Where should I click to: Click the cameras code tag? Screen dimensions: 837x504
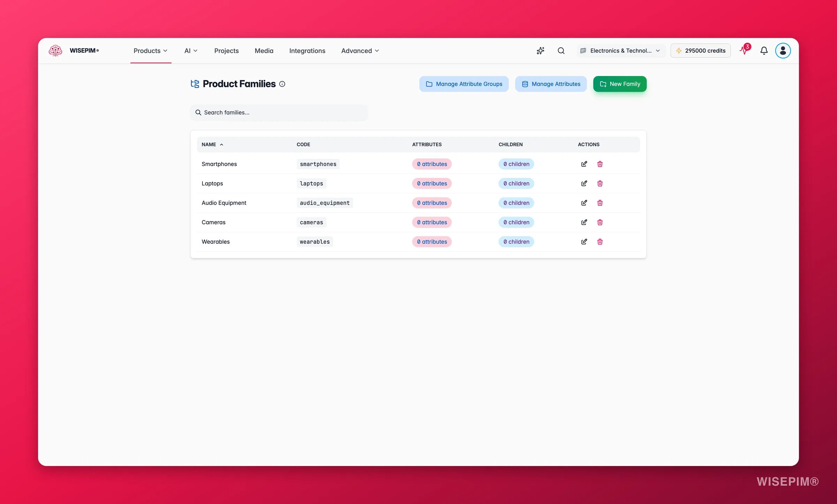coord(311,222)
